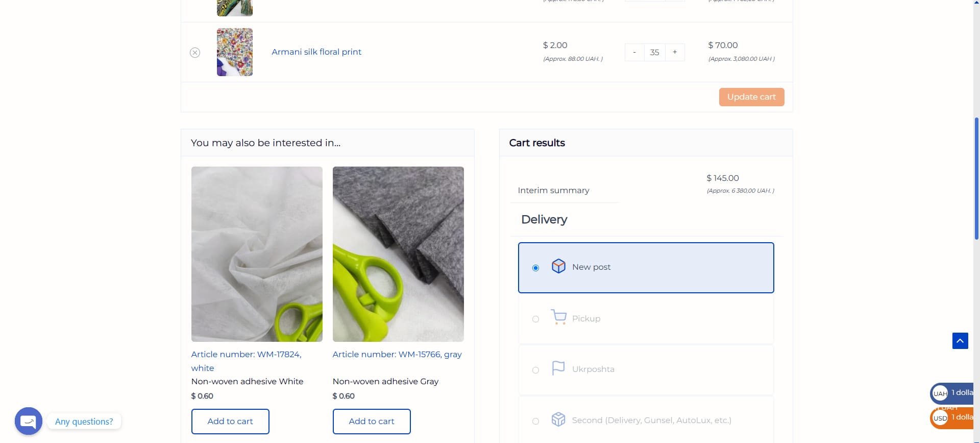Viewport: 980px width, 443px height.
Task: Switch currency with the USD badge
Action: click(940, 418)
